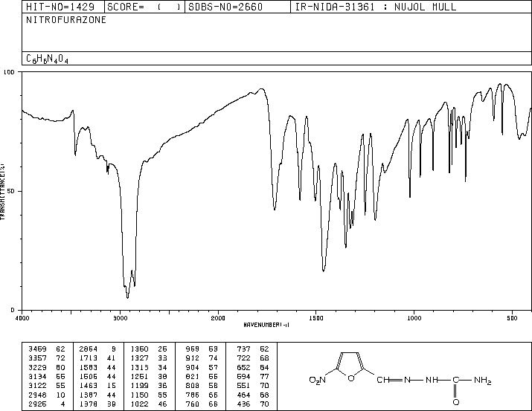The width and height of the screenshot is (532, 411).
Task: Click the NH2 group in the structure
Action: [482, 381]
